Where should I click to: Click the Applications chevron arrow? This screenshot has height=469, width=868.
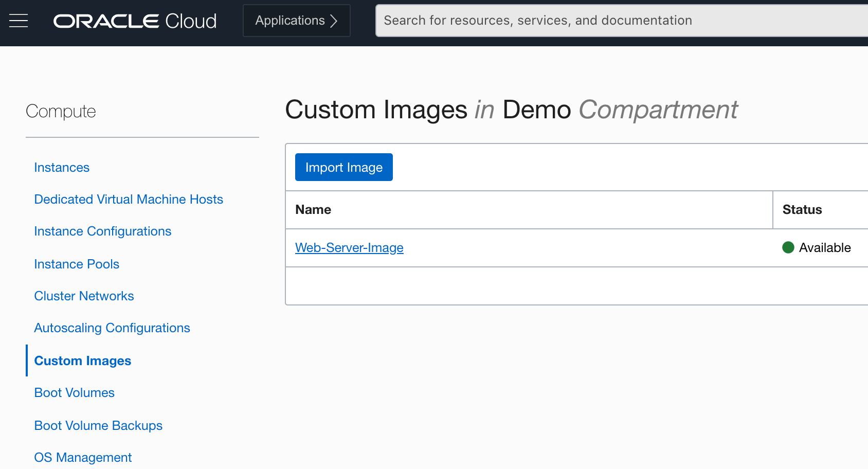pyautogui.click(x=334, y=21)
